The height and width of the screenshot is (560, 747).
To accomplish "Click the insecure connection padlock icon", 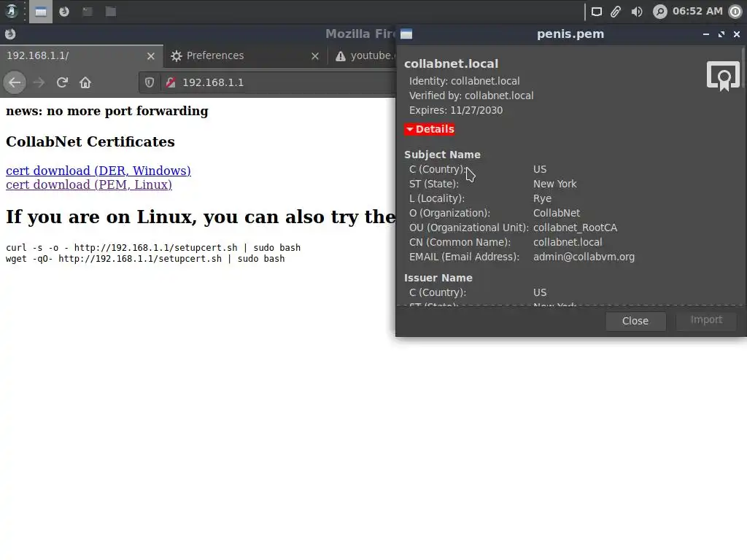I will tap(171, 83).
